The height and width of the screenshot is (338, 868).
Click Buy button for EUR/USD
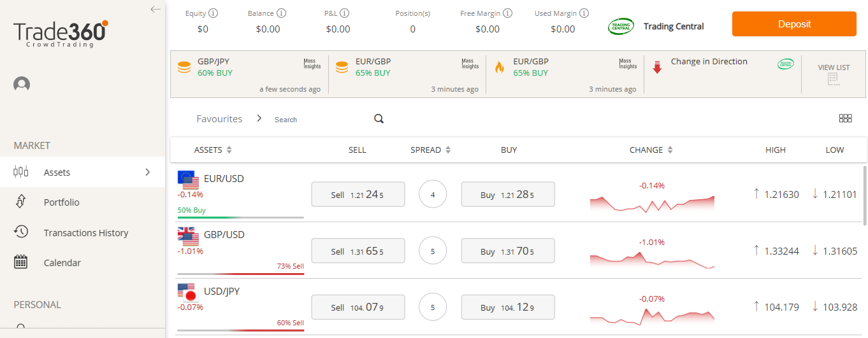507,195
